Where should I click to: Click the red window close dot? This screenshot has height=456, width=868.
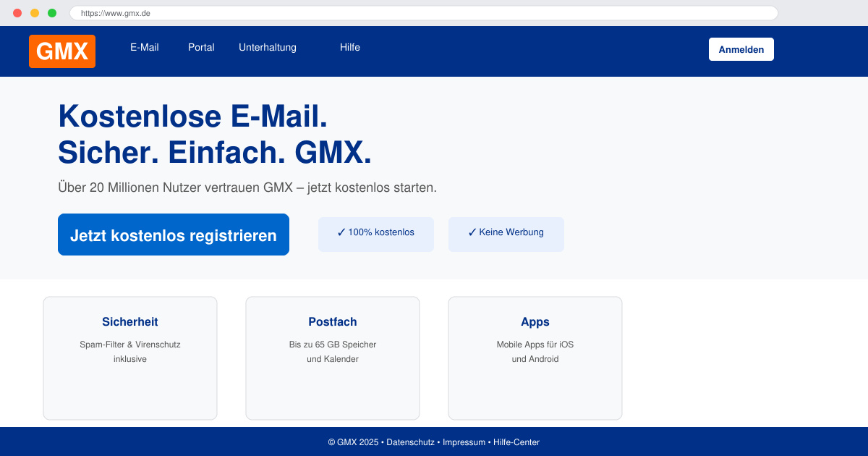[x=17, y=13]
